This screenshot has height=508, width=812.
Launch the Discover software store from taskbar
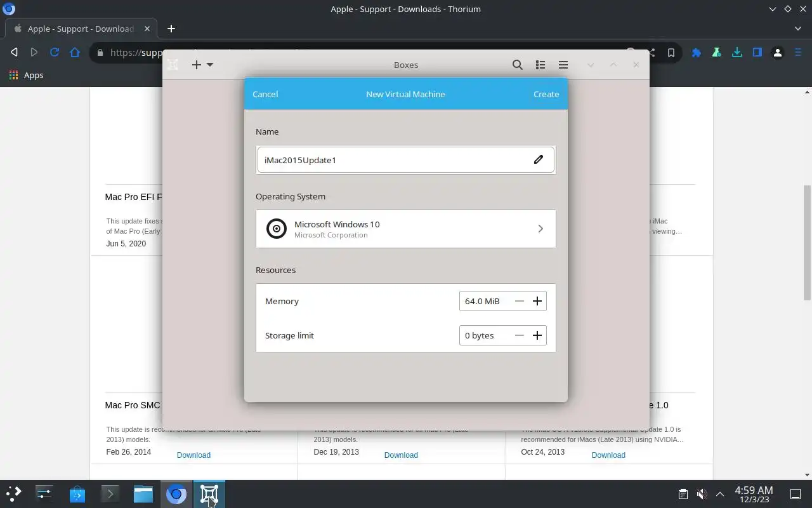pyautogui.click(x=77, y=493)
